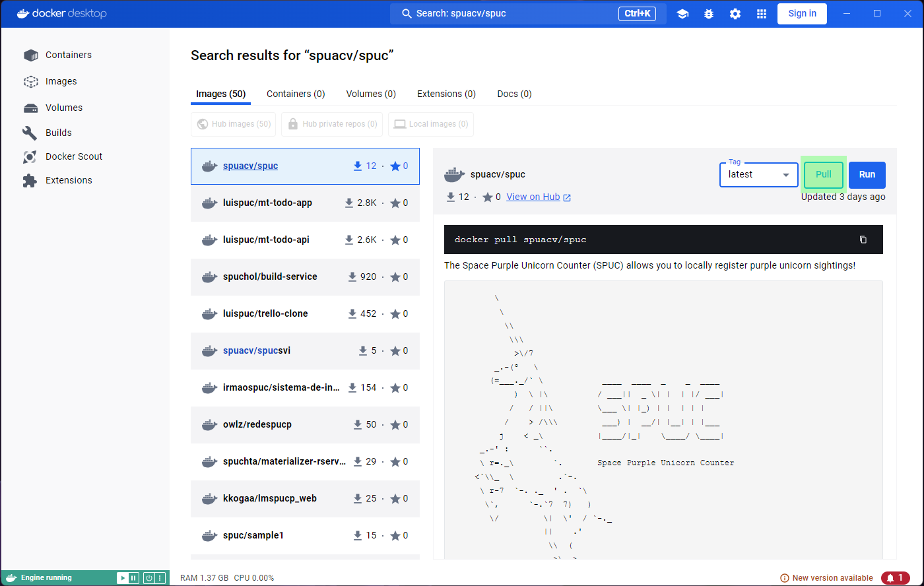Click the CPU 0.00% status text
The image size is (924, 586).
tap(254, 578)
